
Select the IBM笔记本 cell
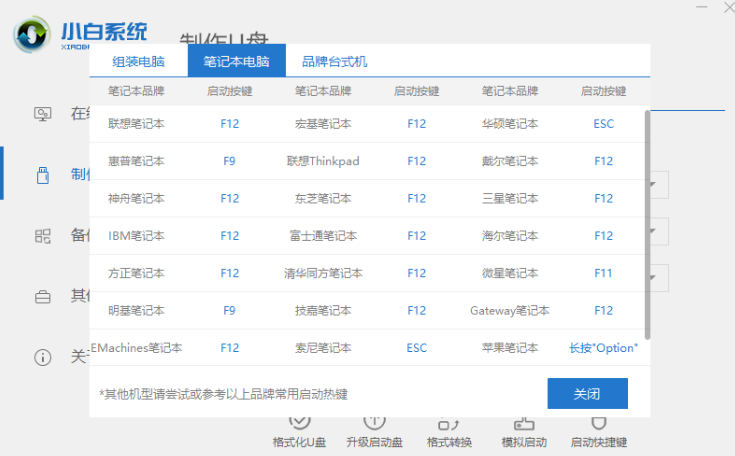136,236
